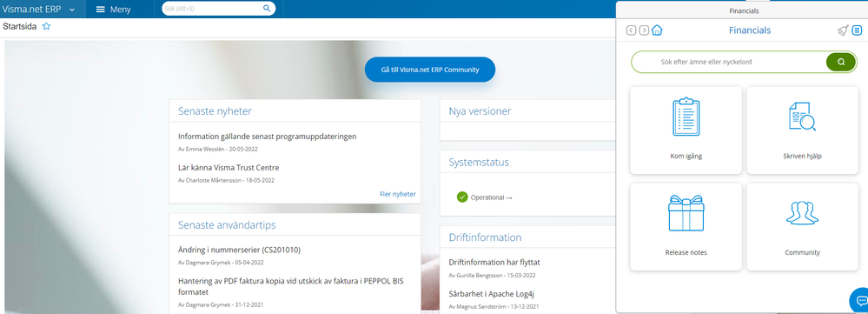Mark Startsida as favorite with the star icon
Screen dimensions: 868x314
[x=47, y=26]
